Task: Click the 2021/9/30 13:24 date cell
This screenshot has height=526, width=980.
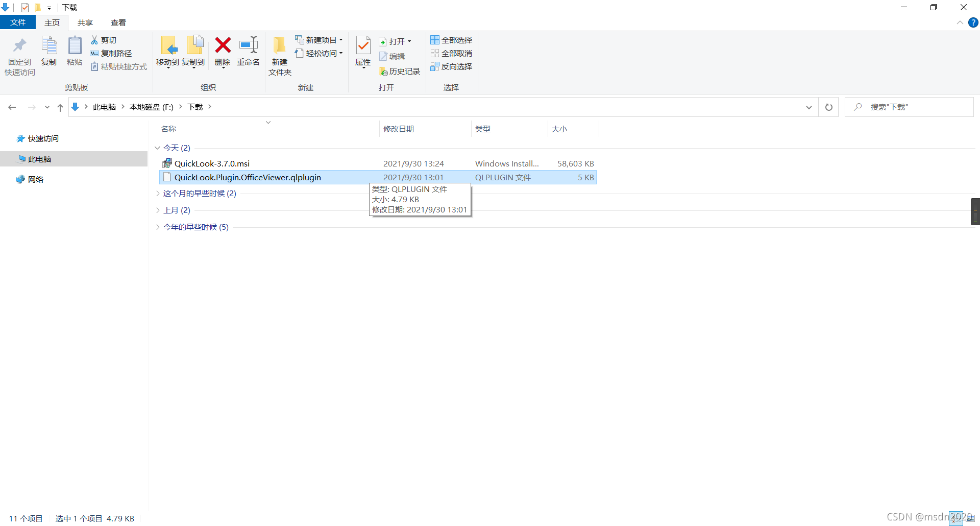Action: [413, 163]
